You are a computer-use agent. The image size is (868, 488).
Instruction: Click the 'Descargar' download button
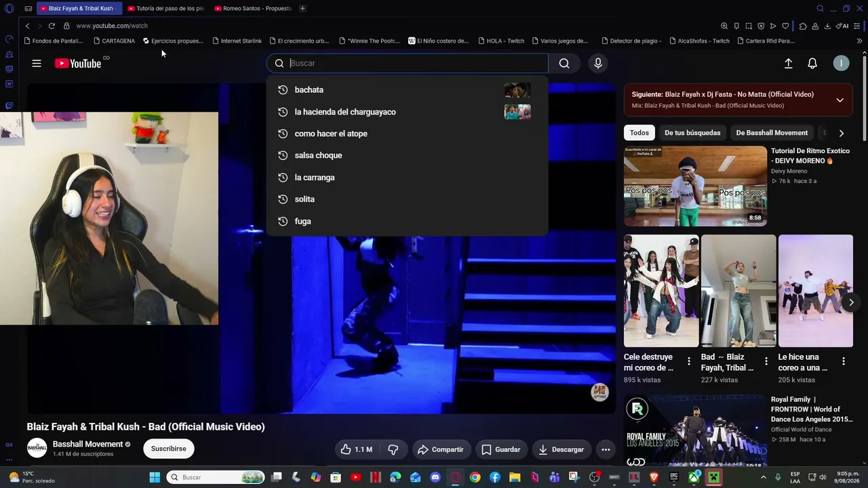561,449
